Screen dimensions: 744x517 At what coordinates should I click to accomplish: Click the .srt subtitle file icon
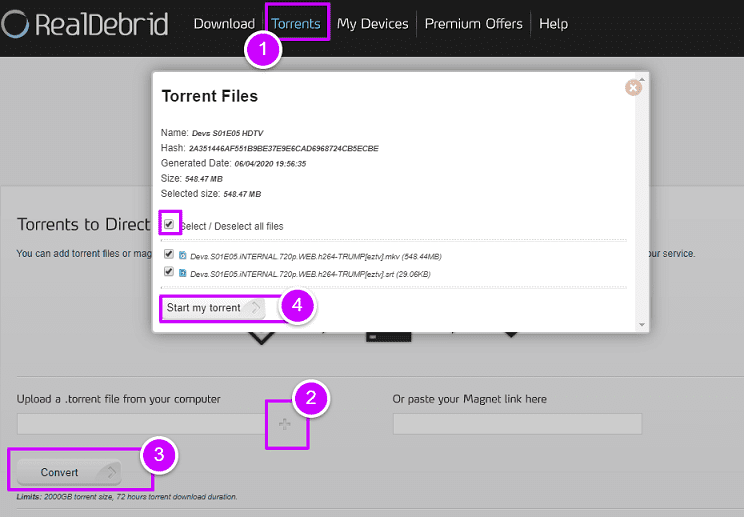click(183, 273)
